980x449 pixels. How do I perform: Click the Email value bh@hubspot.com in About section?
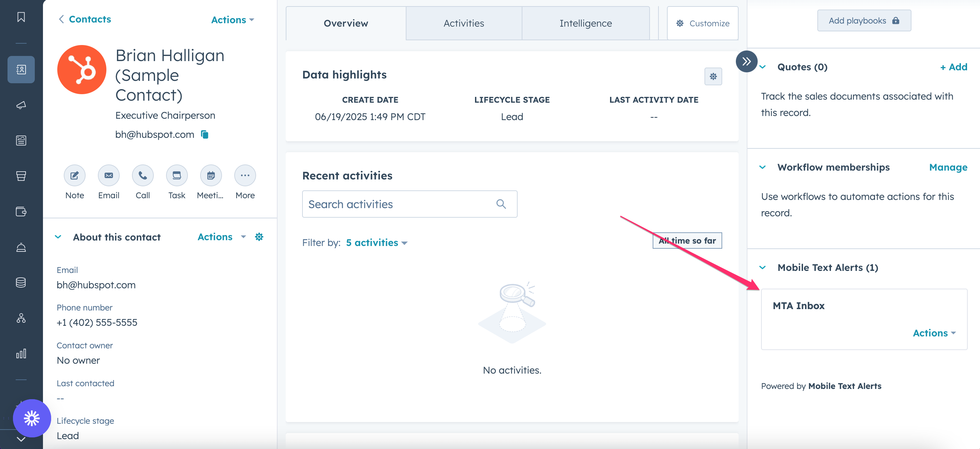coord(96,285)
